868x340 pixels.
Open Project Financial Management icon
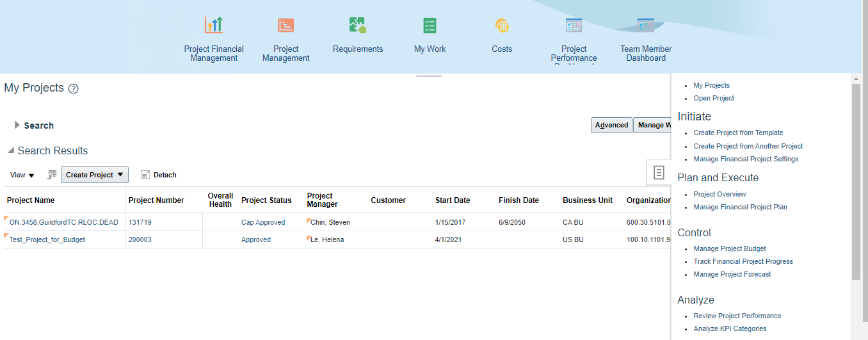click(x=214, y=26)
